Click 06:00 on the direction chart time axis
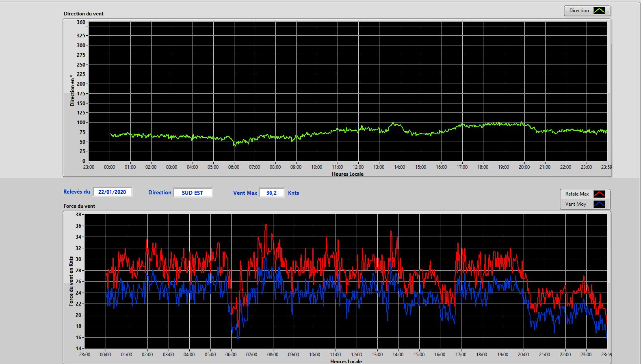Image resolution: width=641 pixels, height=364 pixels. click(234, 167)
